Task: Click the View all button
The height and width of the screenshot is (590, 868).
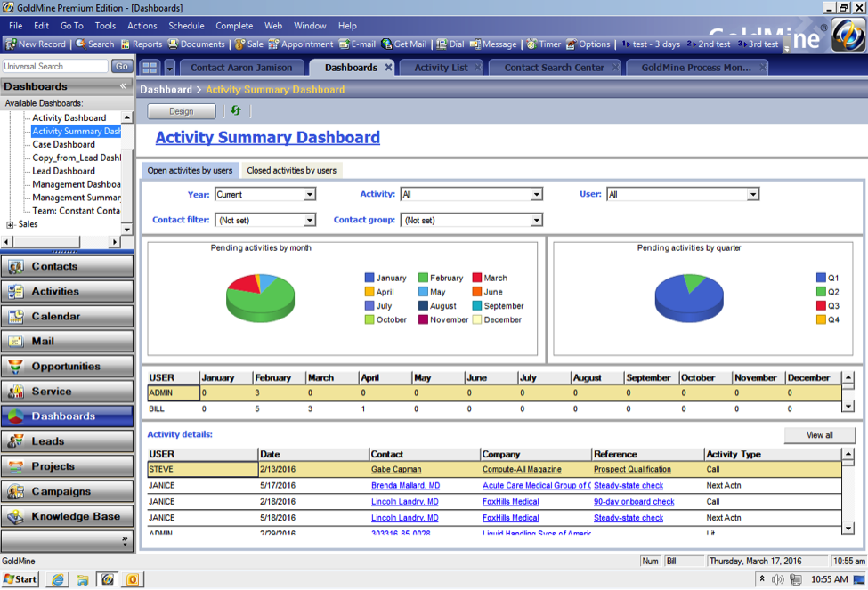Action: click(819, 435)
